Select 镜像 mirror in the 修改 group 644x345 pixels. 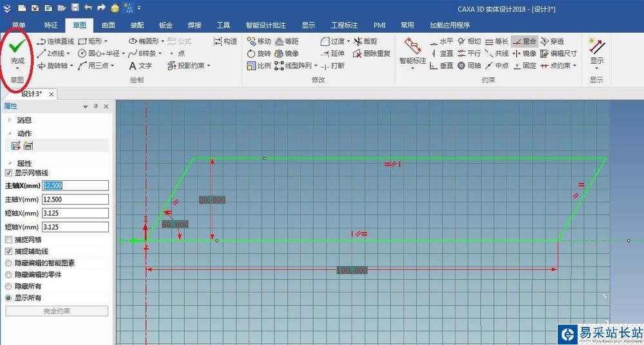point(287,53)
